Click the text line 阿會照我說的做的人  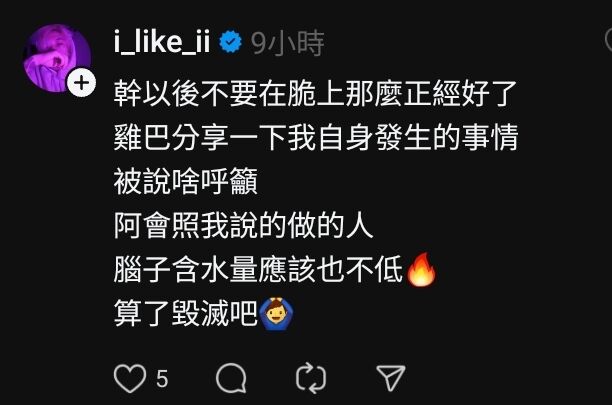coord(244,226)
